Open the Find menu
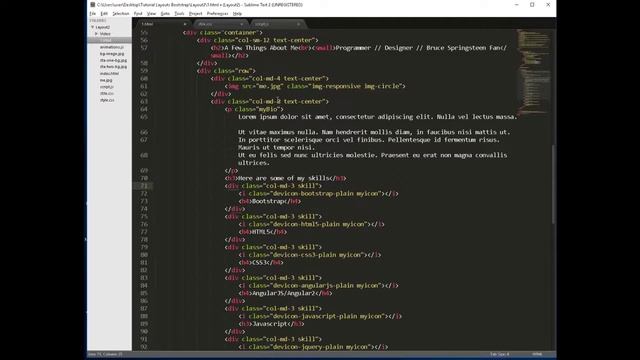 (x=138, y=13)
